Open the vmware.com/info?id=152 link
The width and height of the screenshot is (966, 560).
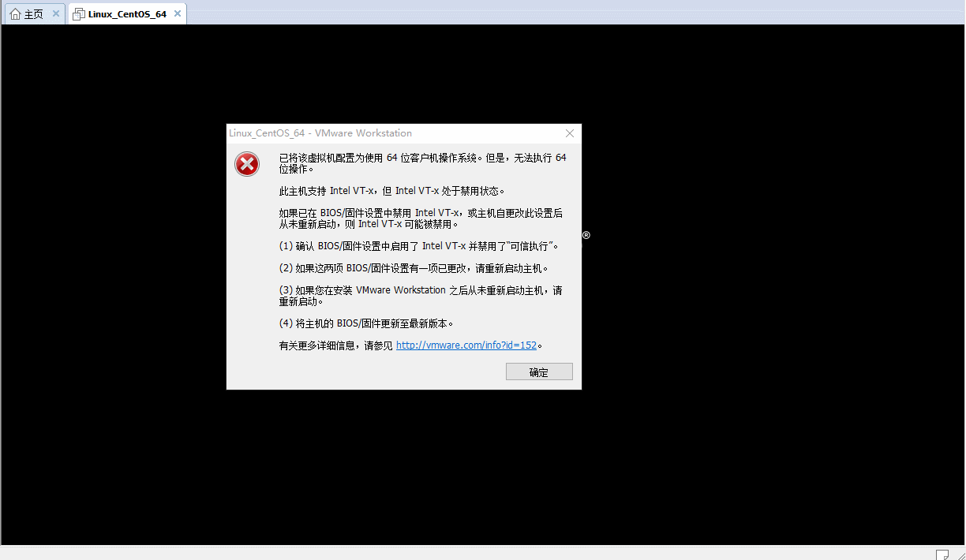pos(466,345)
